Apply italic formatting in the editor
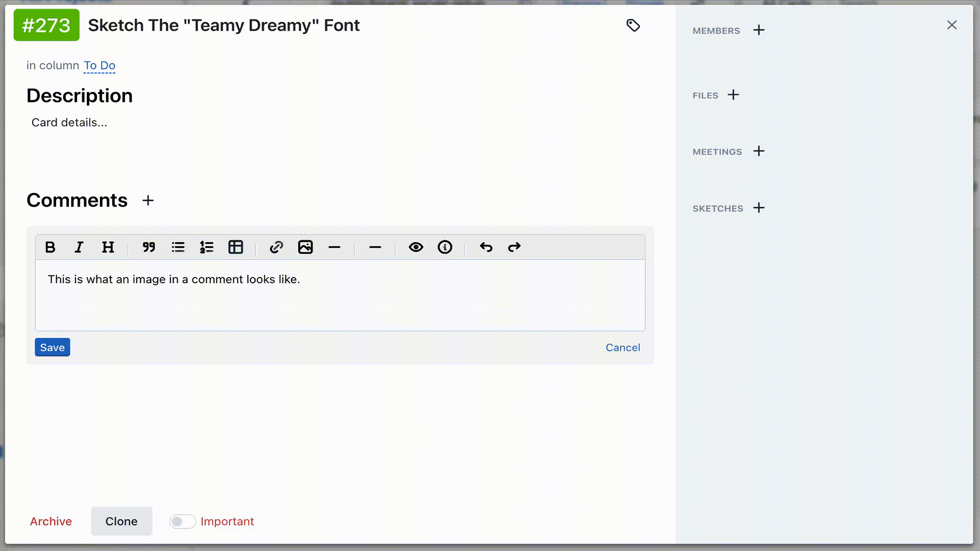This screenshot has height=551, width=980. coord(79,247)
